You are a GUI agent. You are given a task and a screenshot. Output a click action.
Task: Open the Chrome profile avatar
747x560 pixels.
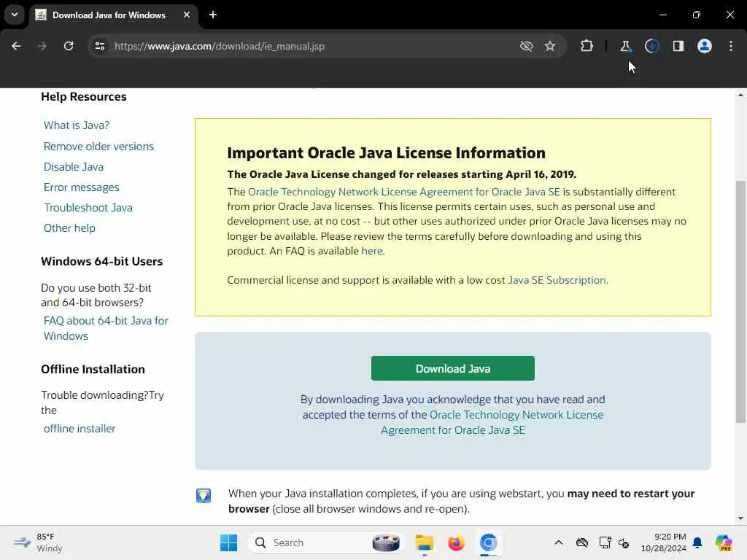pos(704,46)
